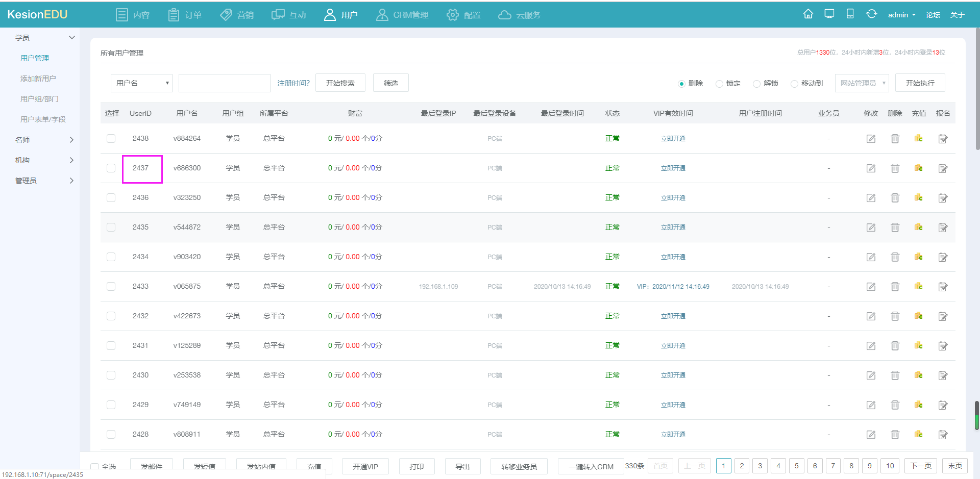Open the 用户名 search field dropdown

141,83
